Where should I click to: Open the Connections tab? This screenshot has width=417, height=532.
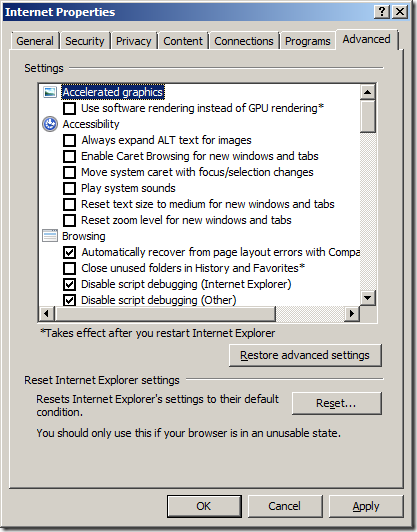coord(244,41)
